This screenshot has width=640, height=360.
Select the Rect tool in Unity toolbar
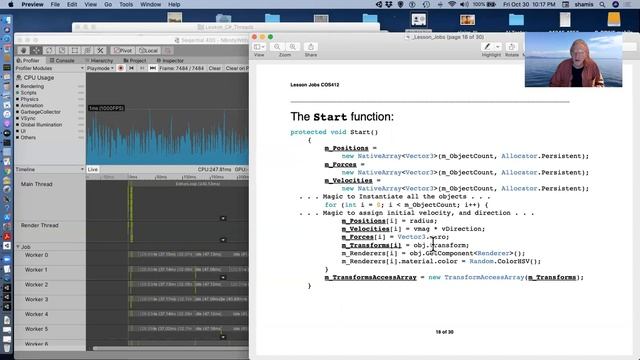click(74, 50)
